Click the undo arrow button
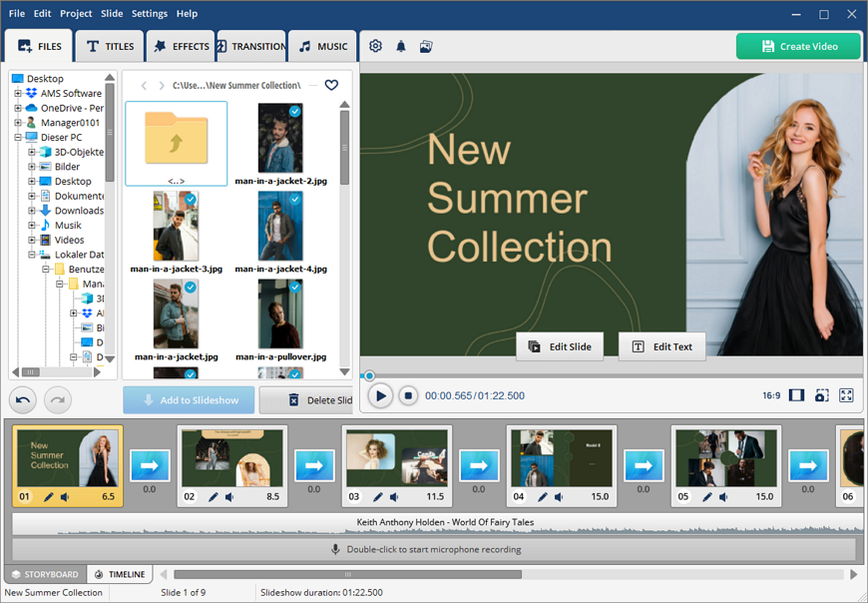 tap(24, 400)
